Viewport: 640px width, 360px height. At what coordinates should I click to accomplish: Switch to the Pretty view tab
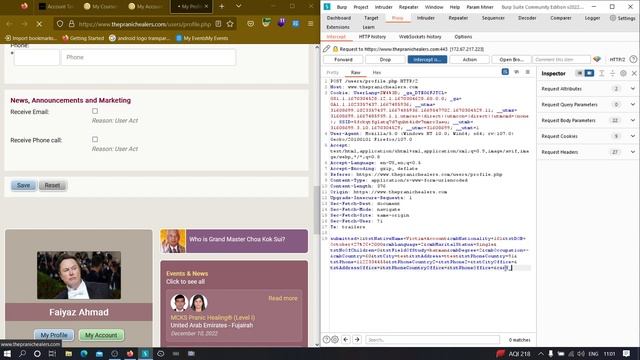pyautogui.click(x=333, y=73)
